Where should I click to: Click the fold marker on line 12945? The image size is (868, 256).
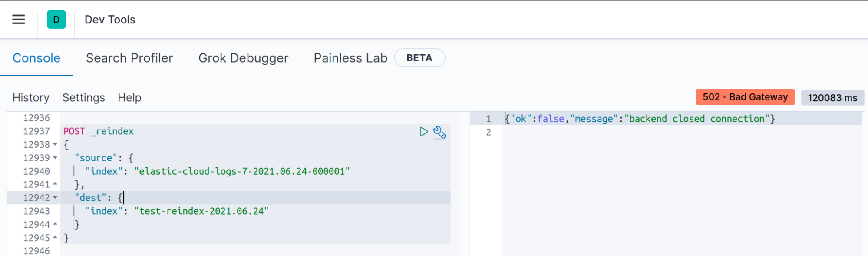(55, 238)
